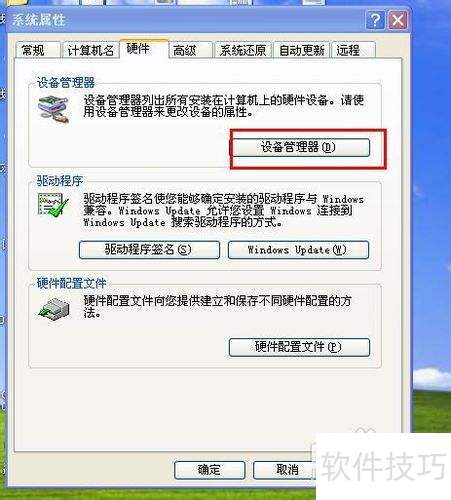Click the hardware profiles icon
The height and width of the screenshot is (500, 451).
[54, 309]
